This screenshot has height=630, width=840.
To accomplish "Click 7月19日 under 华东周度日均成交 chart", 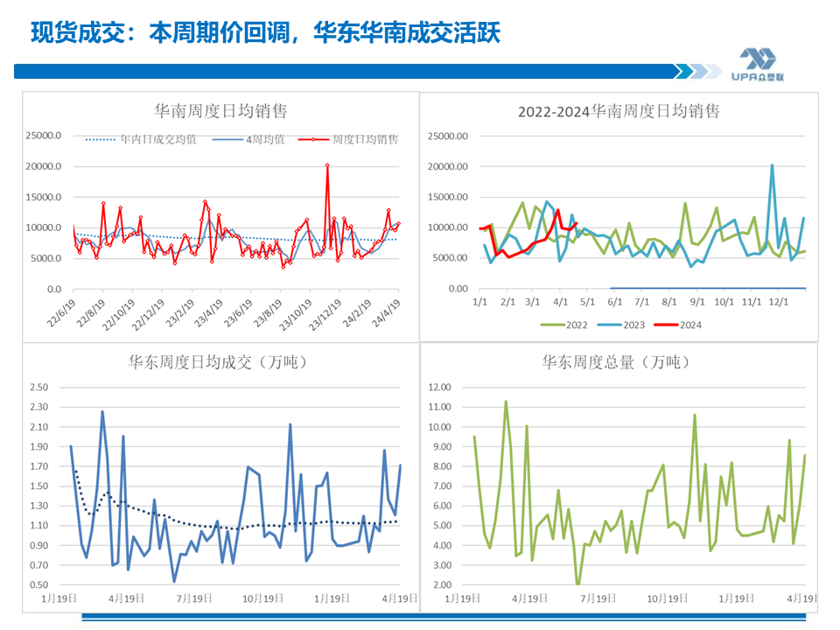I will (194, 598).
